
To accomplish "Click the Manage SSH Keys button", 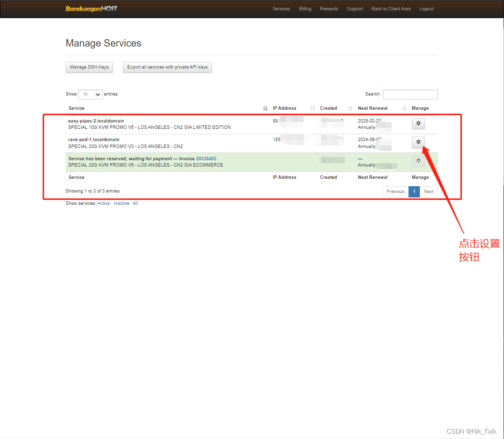I will (x=89, y=67).
